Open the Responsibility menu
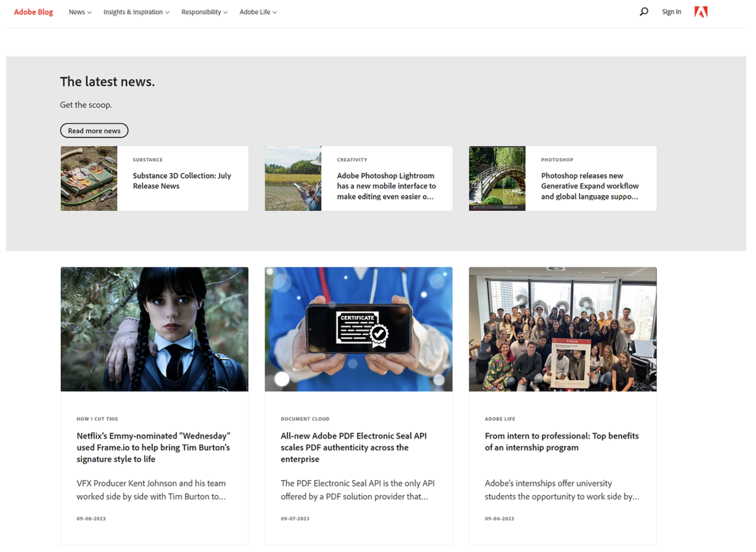This screenshot has width=756, height=552. [204, 12]
